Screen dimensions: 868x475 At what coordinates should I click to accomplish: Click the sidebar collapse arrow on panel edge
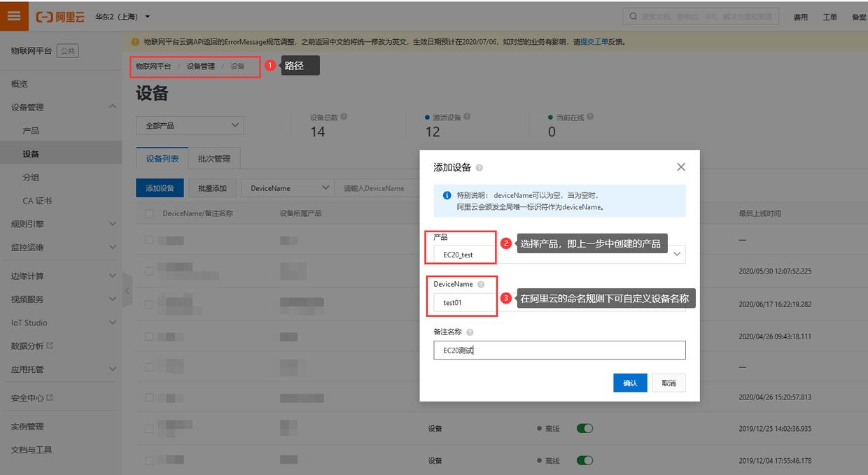click(127, 290)
